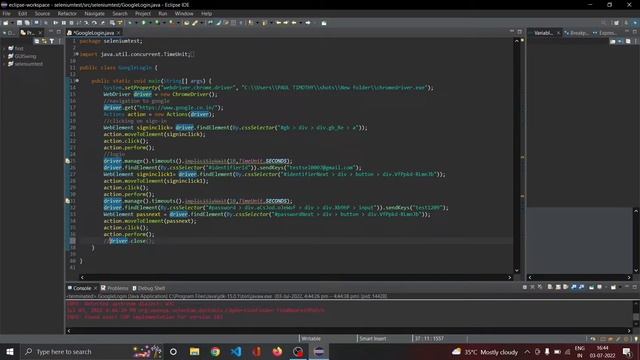Click the Debug bug toolbar icon

130,23
